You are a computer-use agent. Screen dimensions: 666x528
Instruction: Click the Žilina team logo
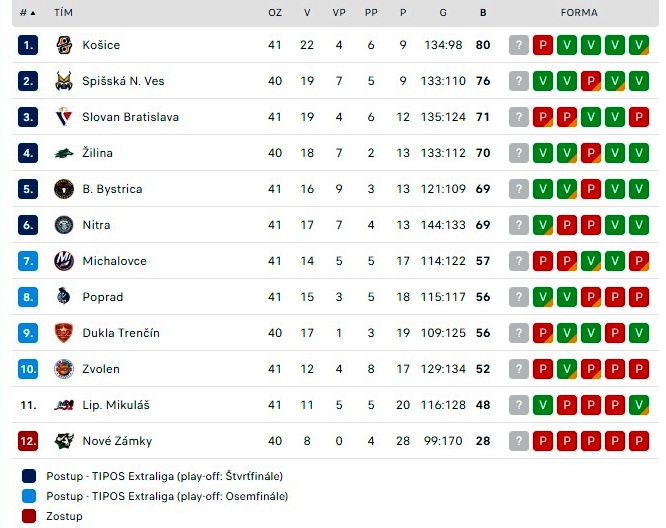point(64,153)
